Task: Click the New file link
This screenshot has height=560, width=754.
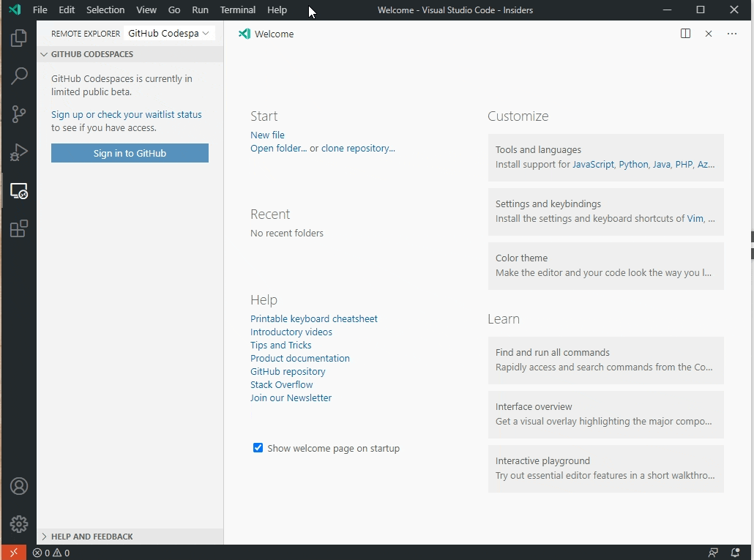Action: coord(267,135)
